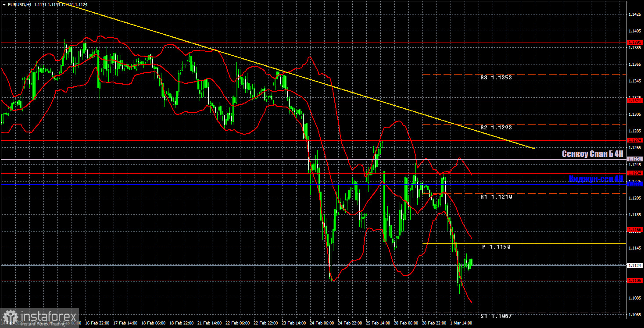The image size is (644, 328).
Task: Click the 1.1365 price axis value
Action: (635, 65)
